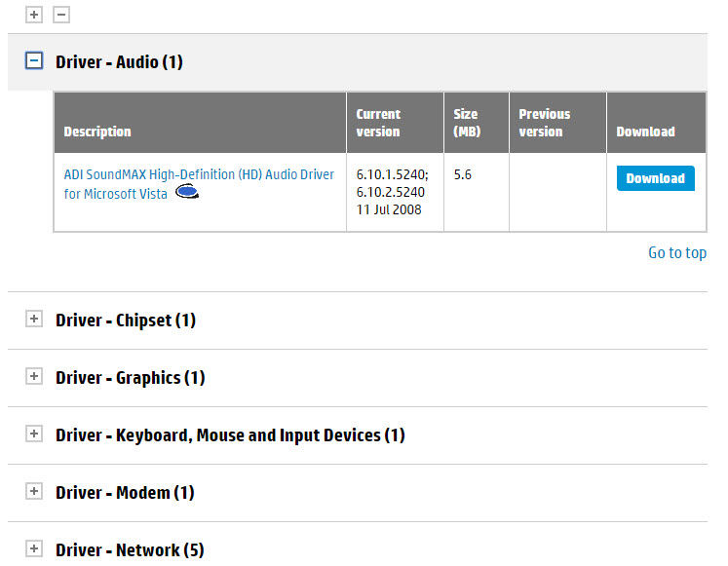The height and width of the screenshot is (566, 728).
Task: Click the Keyboard, Mouse and Input Devices heading
Action: click(230, 435)
